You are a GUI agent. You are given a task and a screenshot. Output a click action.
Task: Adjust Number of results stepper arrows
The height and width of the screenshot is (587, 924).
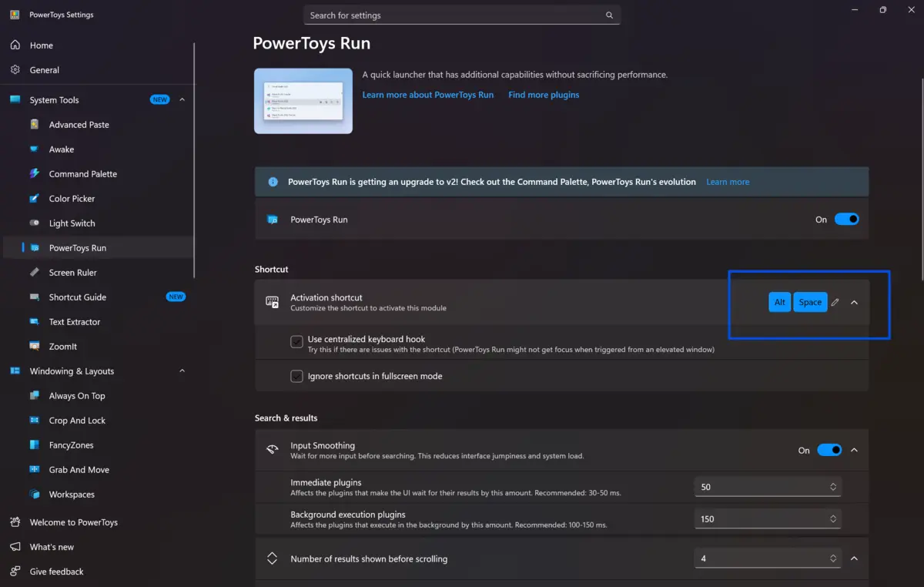click(x=833, y=558)
